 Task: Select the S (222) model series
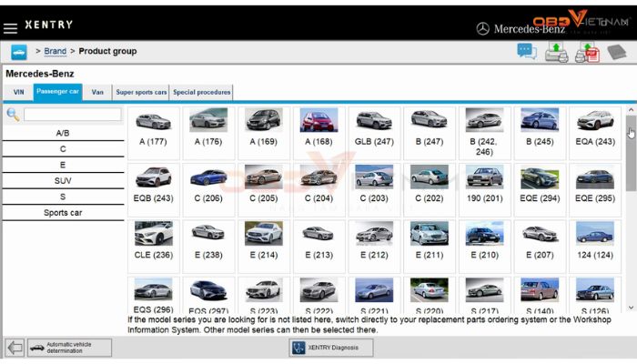point(318,295)
